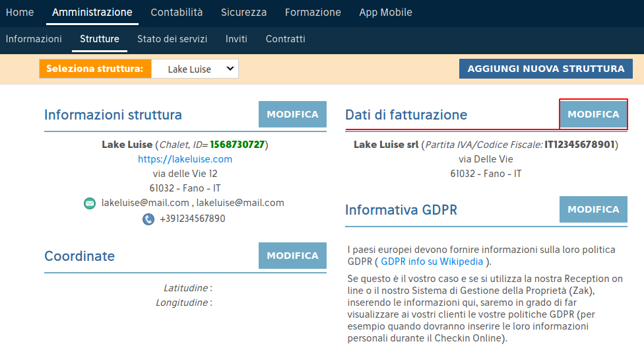Click the green email envelope icon

point(90,203)
